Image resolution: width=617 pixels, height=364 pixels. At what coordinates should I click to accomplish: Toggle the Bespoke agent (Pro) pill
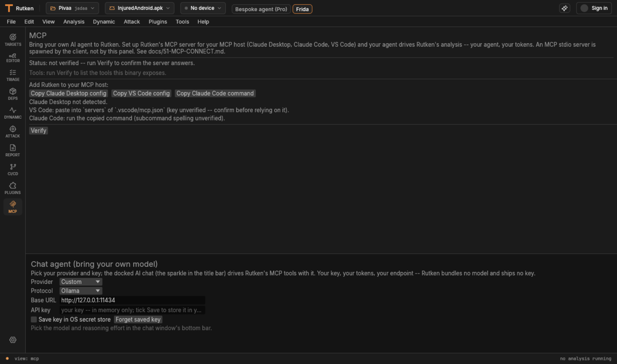(261, 9)
